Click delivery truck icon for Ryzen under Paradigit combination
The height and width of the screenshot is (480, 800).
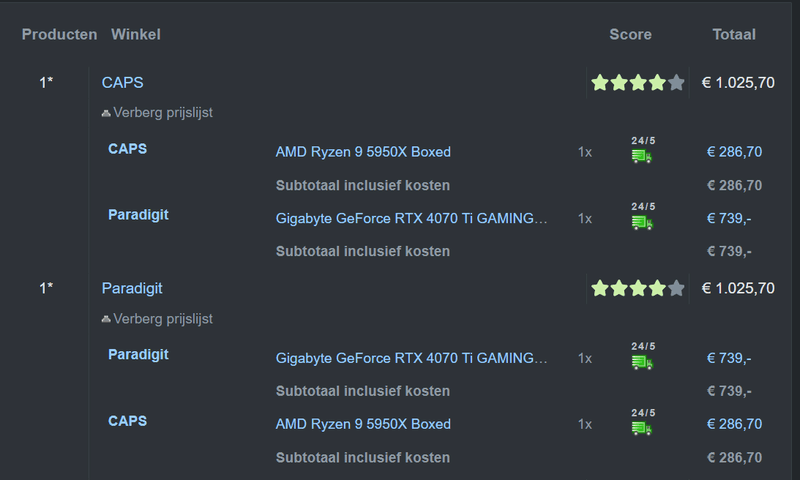642,427
